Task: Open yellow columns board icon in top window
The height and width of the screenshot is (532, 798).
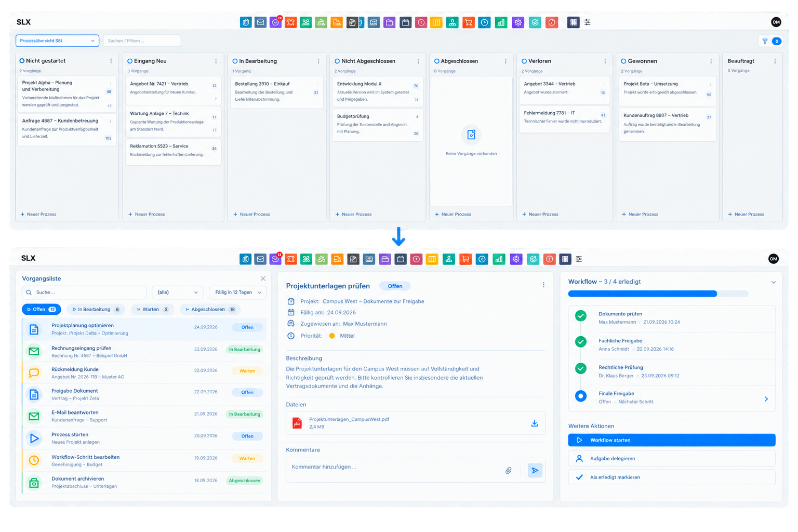Action: click(x=436, y=22)
